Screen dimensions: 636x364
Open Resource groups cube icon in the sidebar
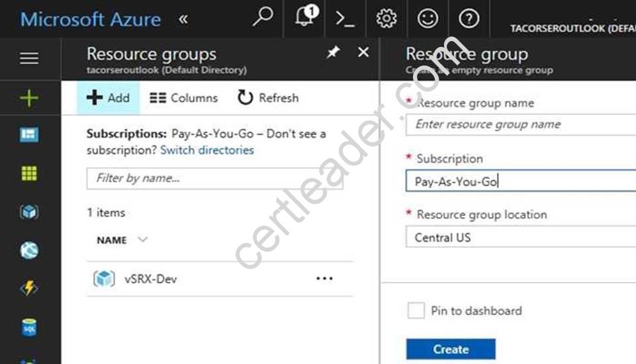pos(29,211)
